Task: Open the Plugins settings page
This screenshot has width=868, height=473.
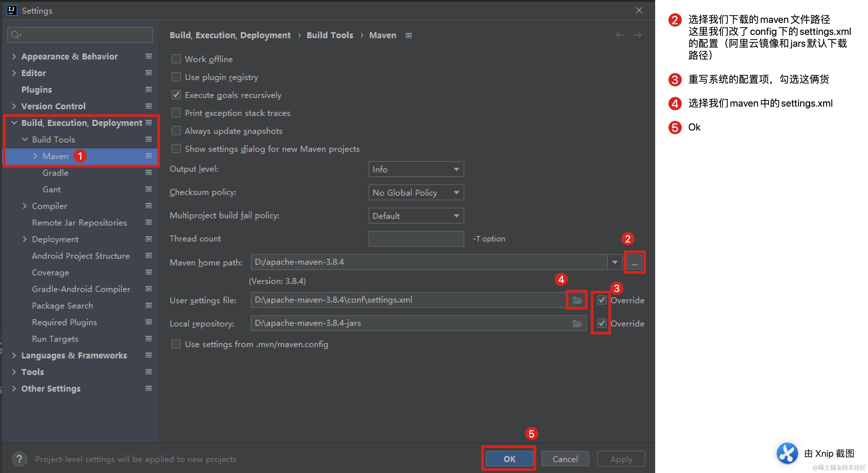Action: pos(36,90)
